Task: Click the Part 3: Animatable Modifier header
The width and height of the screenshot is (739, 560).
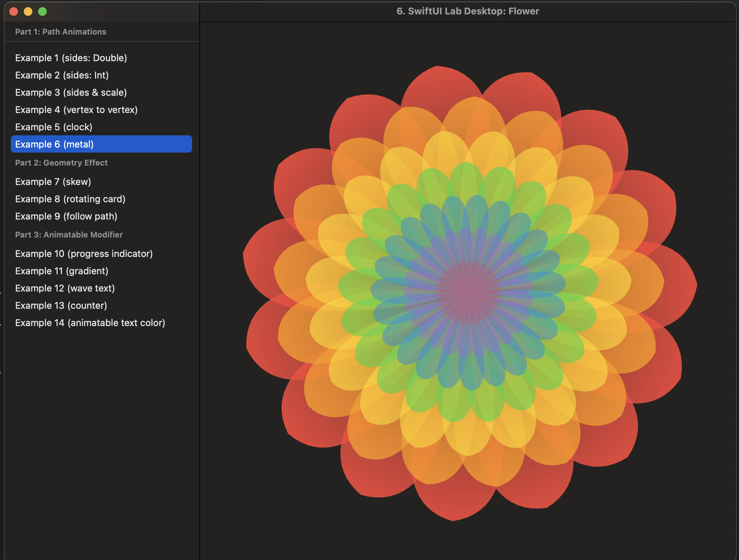Action: (x=69, y=235)
